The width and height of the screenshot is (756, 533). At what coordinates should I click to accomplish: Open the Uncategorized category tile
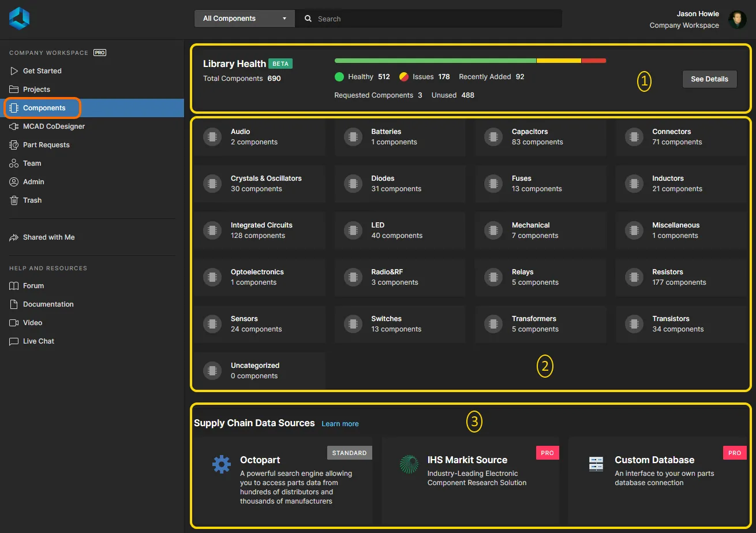click(x=260, y=371)
